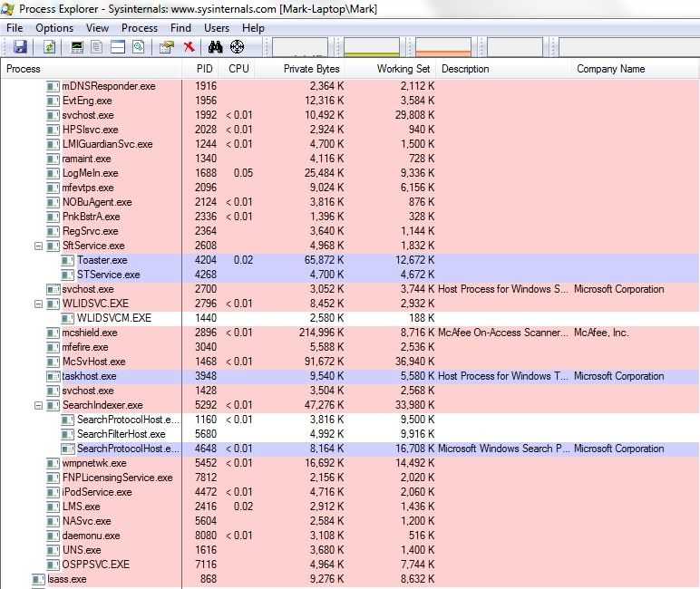The image size is (700, 589).
Task: Open the Help menu
Action: (253, 28)
